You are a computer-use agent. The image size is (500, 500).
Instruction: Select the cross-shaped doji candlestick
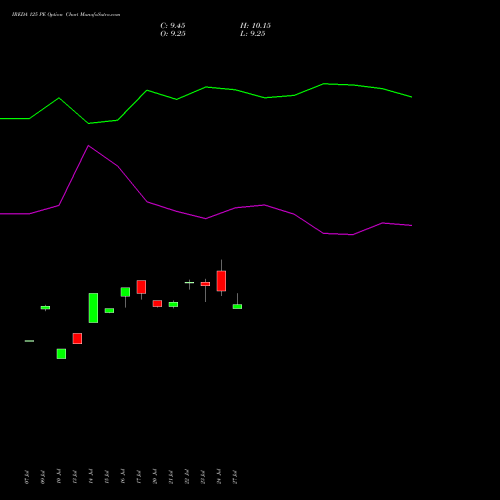pos(189,284)
